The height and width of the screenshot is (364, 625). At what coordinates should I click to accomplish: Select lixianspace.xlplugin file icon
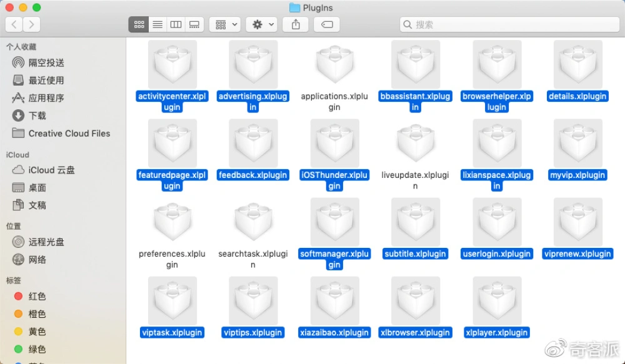(497, 143)
